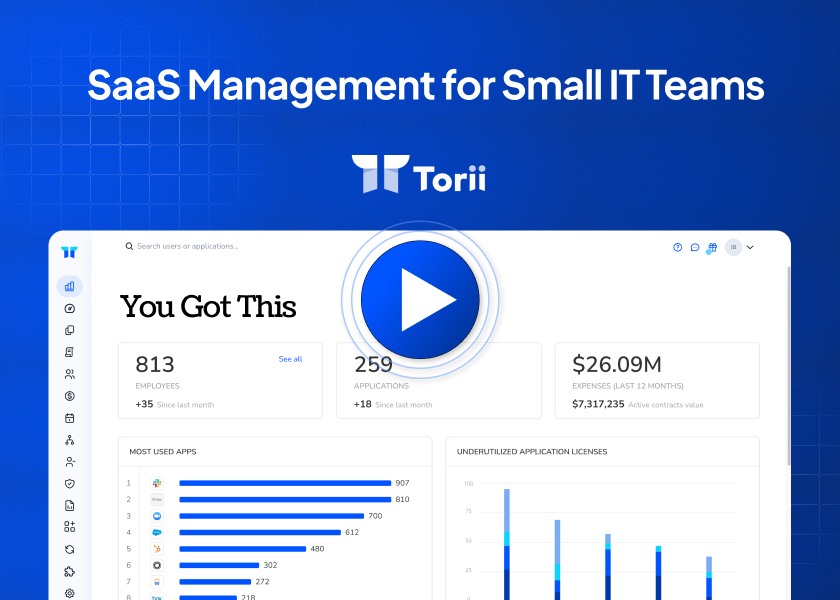The width and height of the screenshot is (840, 600).
Task: Click the usage bar labeled 907
Action: [285, 483]
